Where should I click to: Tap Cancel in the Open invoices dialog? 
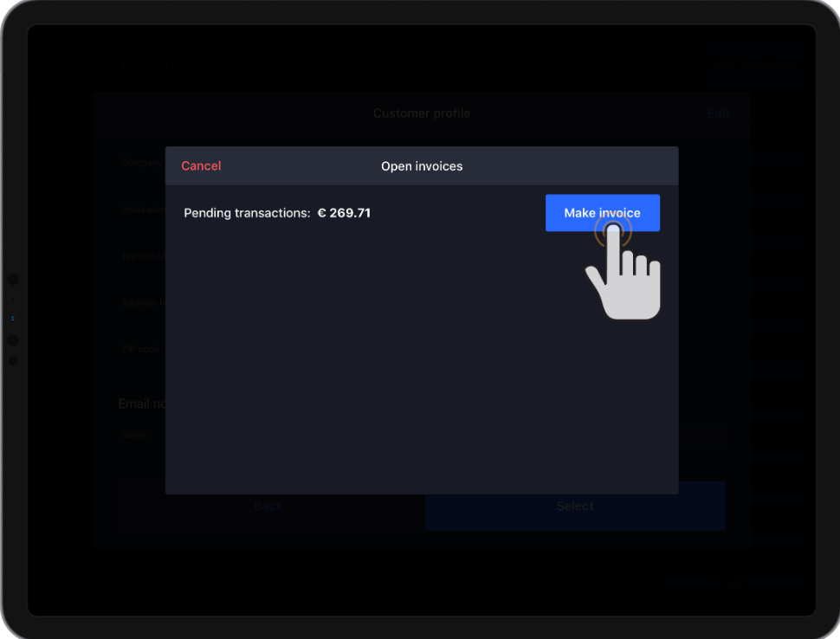[x=201, y=166]
